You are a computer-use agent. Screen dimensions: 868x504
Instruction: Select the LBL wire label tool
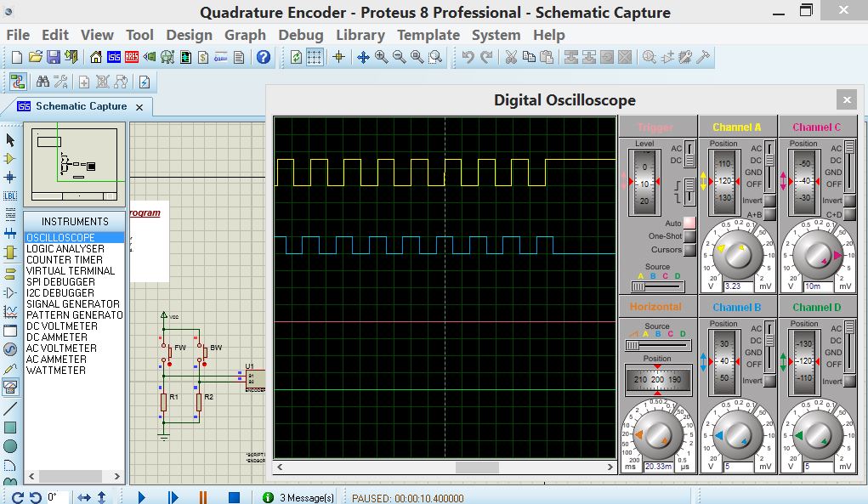coord(10,195)
